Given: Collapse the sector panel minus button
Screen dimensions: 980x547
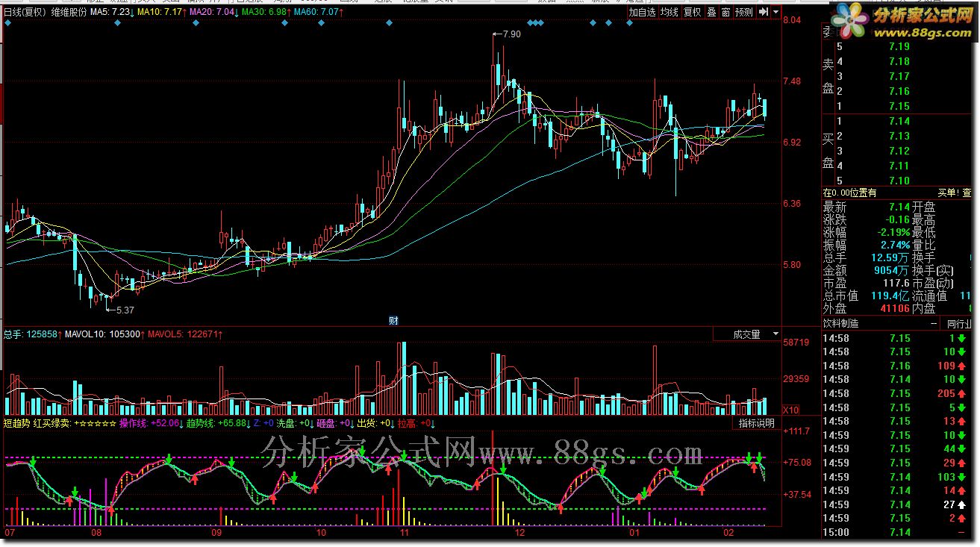Looking at the screenshot, I should coord(934,324).
